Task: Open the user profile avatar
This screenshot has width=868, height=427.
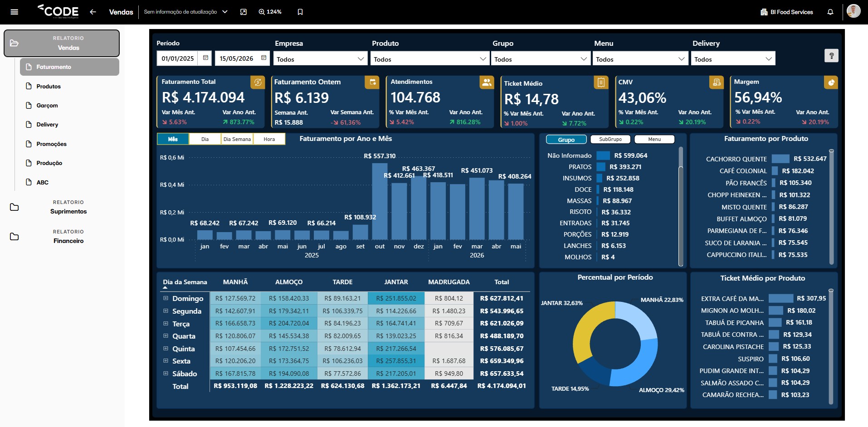Action: (x=853, y=11)
